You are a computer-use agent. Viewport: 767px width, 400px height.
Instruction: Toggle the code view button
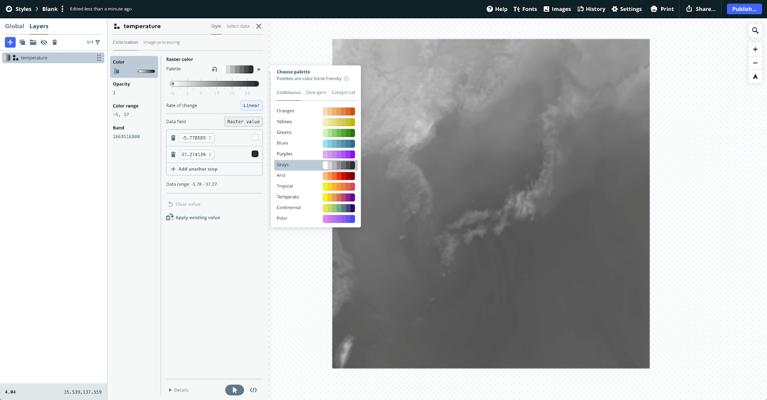253,390
